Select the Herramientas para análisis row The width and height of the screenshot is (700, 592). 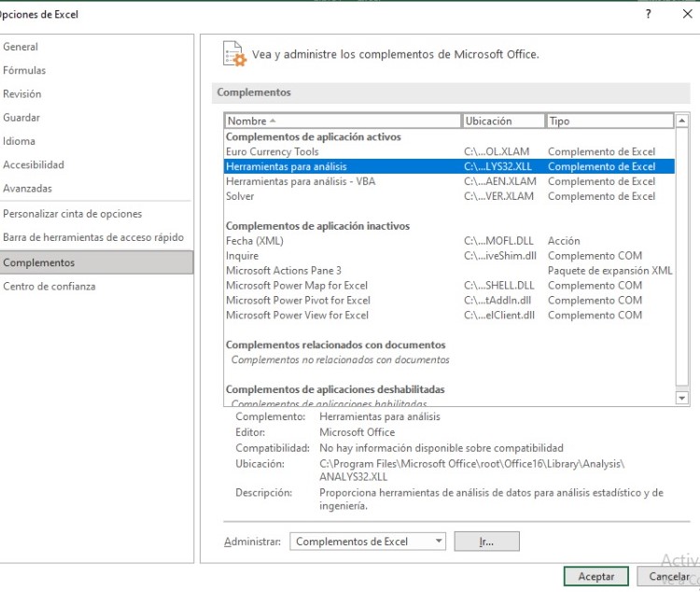(449, 166)
